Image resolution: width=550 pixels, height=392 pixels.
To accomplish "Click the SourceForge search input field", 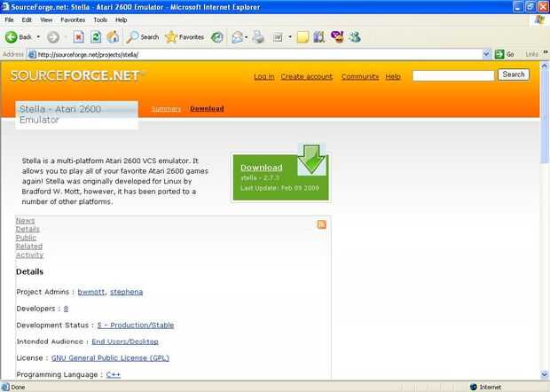I will pyautogui.click(x=453, y=75).
